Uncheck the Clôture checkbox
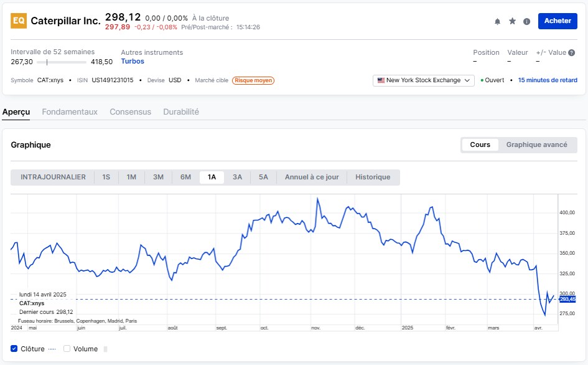This screenshot has height=365, width=588. point(14,349)
